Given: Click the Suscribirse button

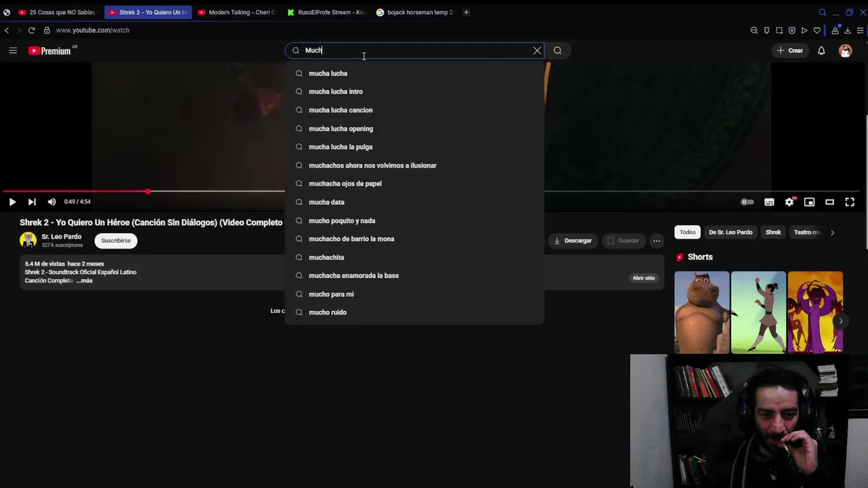Looking at the screenshot, I should click(116, 241).
